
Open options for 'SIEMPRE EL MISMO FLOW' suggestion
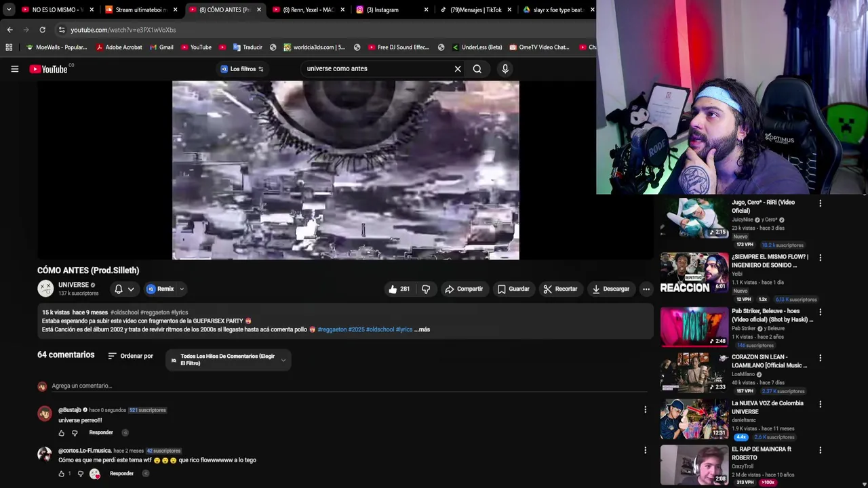820,258
